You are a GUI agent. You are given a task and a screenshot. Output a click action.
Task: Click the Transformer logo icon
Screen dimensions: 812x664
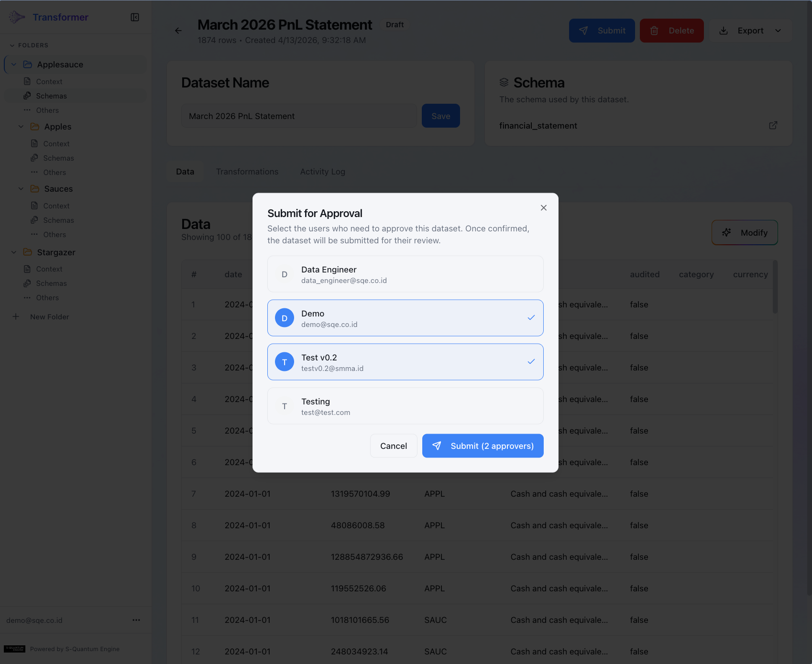17,17
